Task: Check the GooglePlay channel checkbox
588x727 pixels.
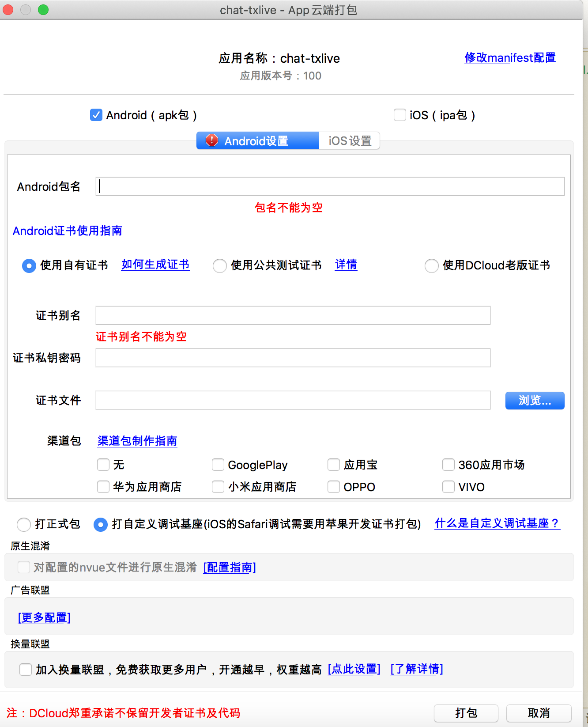Action: (x=218, y=465)
